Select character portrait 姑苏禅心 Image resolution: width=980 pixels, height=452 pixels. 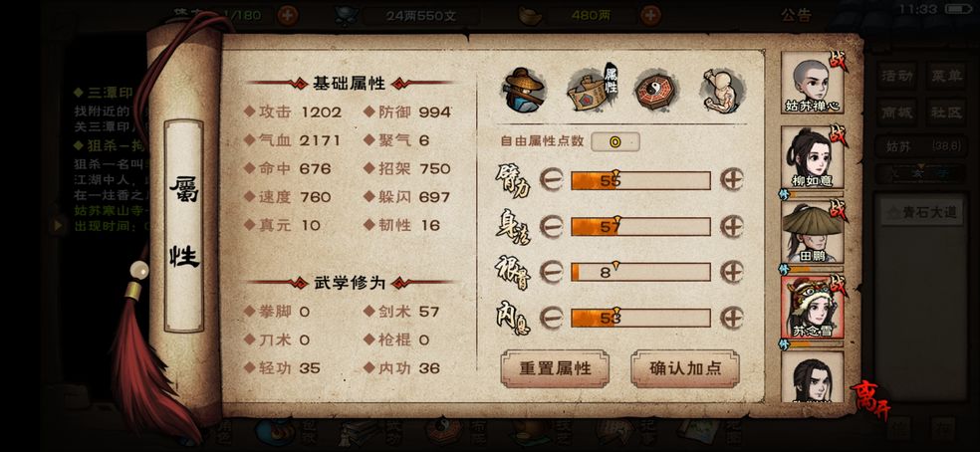pos(813,83)
